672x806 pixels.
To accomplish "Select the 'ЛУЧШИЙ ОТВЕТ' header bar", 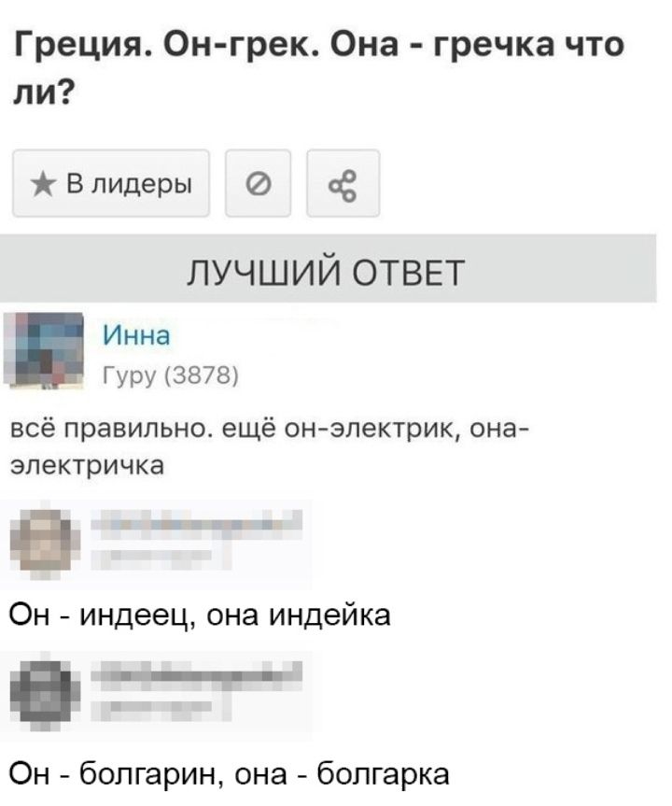I will click(x=329, y=275).
